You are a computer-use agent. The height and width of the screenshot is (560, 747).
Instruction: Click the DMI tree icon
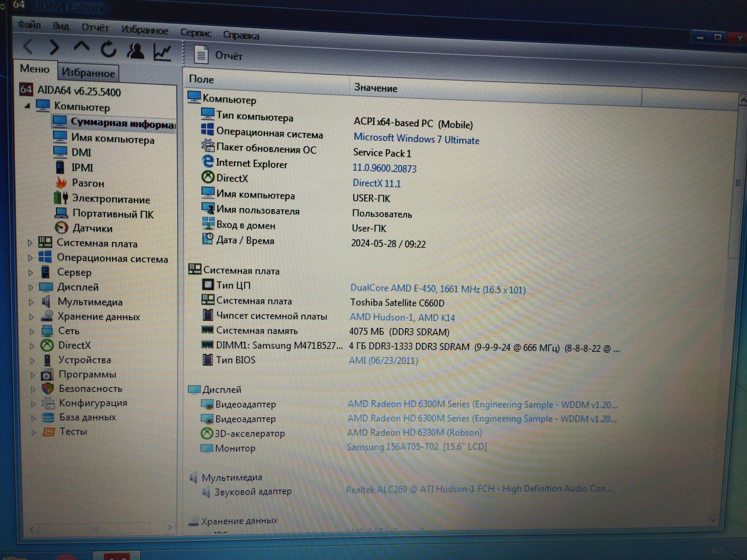click(60, 151)
